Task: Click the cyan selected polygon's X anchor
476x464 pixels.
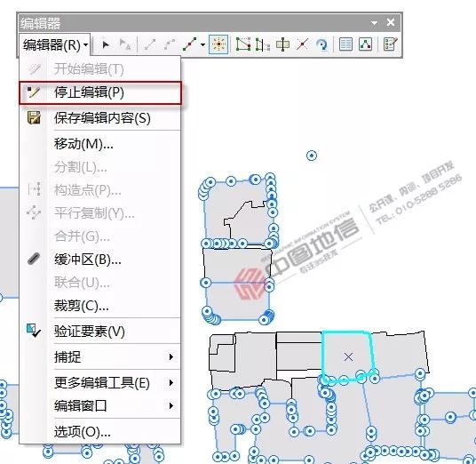Action: 348,356
